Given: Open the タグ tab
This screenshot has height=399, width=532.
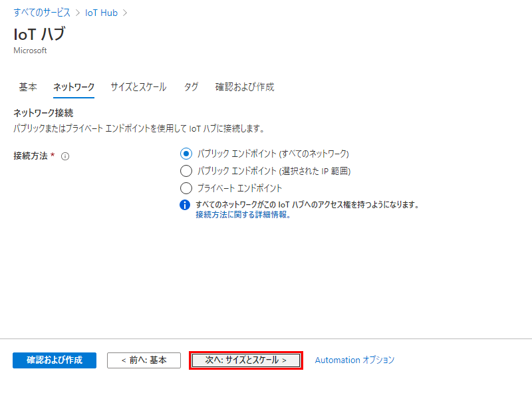Looking at the screenshot, I should [191, 87].
